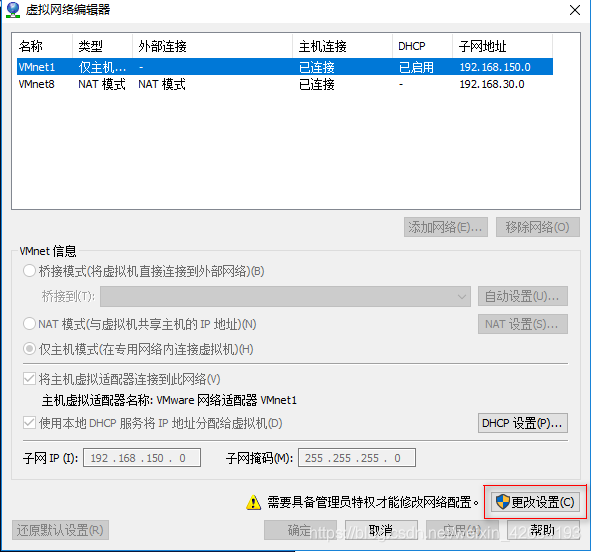Viewport: 591px width, 552px height.
Task: Sort by 主机连接 column header
Action: coord(343,46)
